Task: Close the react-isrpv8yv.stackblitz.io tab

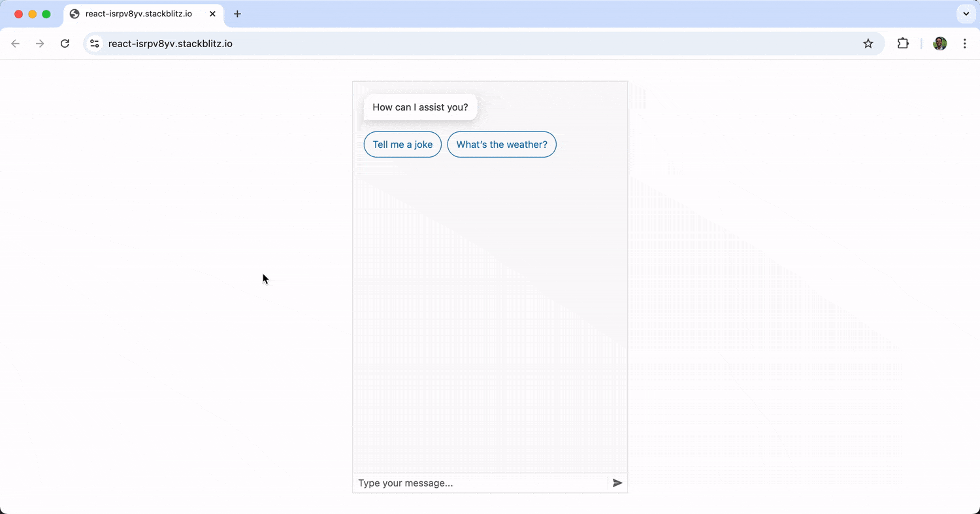Action: [212, 14]
